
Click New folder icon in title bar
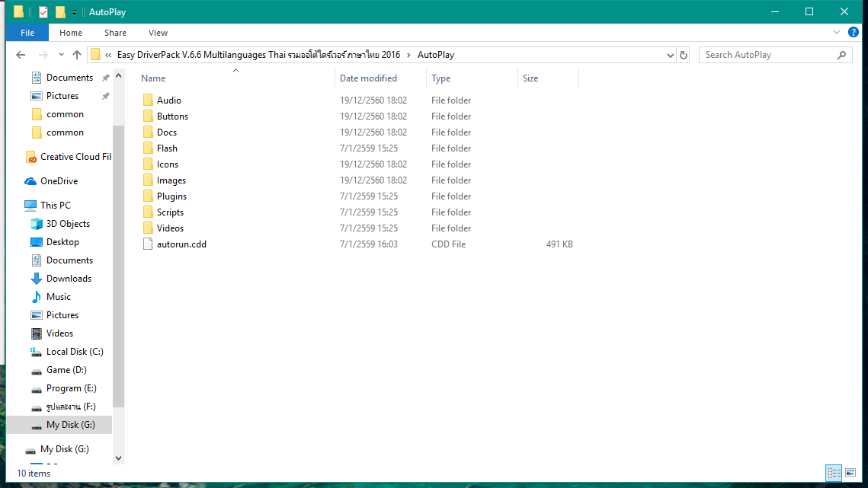point(60,11)
